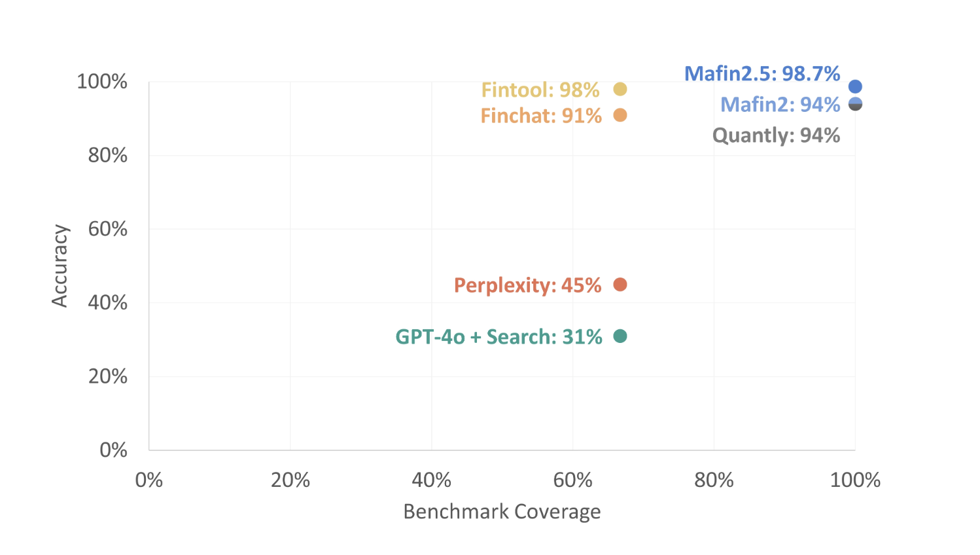Image resolution: width=980 pixels, height=555 pixels.
Task: Click the gray "Quantly: 94%" label
Action: [776, 135]
